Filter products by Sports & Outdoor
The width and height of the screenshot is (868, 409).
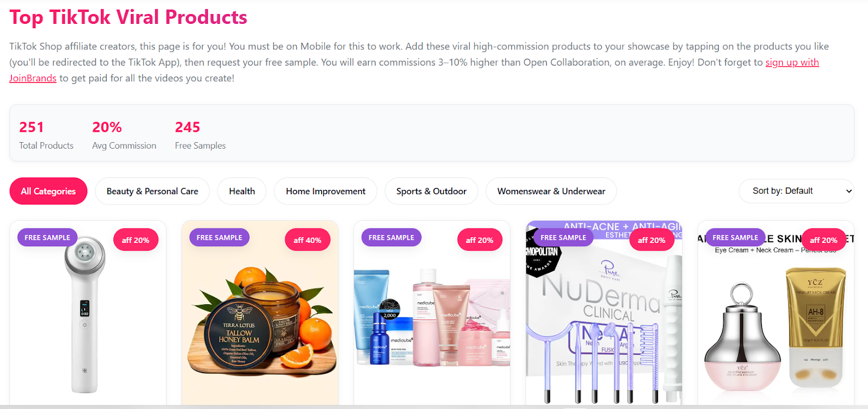pos(431,191)
